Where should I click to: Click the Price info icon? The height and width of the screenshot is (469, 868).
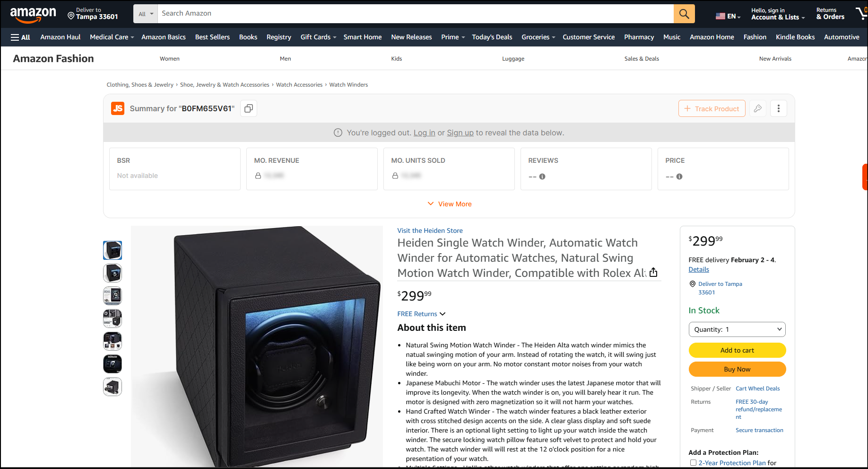tap(679, 177)
